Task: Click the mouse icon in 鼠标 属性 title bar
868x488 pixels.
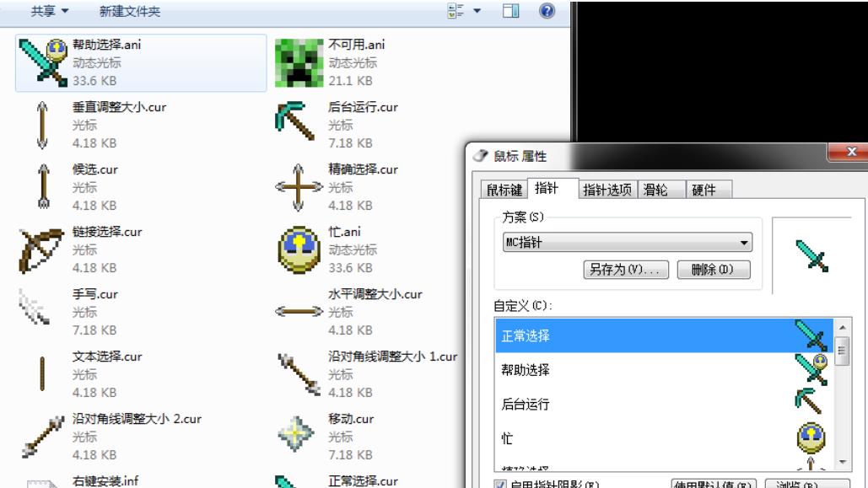Action: click(481, 155)
